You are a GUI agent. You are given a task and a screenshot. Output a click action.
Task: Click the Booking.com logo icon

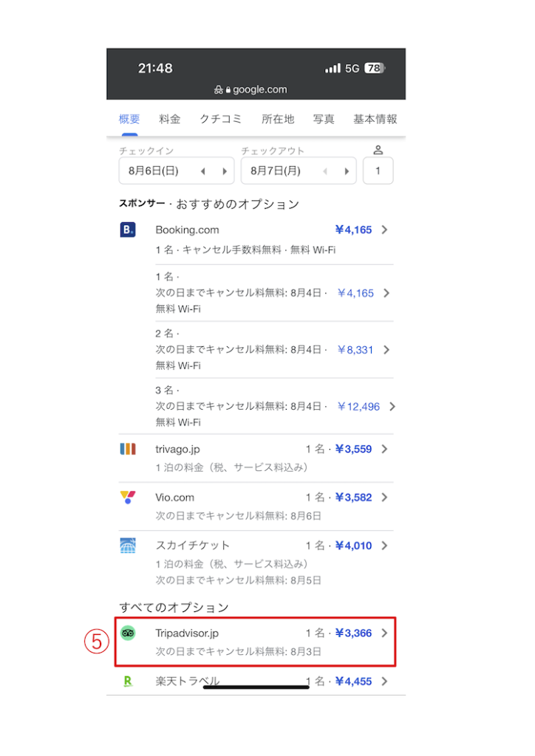coord(128,230)
